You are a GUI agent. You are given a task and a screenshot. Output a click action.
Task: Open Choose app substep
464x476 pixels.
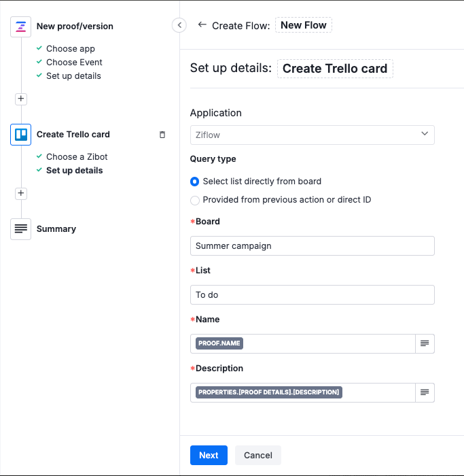[x=71, y=48]
